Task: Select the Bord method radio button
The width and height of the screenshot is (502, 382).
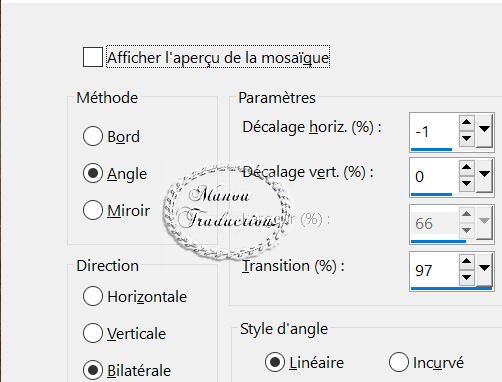Action: point(93,136)
